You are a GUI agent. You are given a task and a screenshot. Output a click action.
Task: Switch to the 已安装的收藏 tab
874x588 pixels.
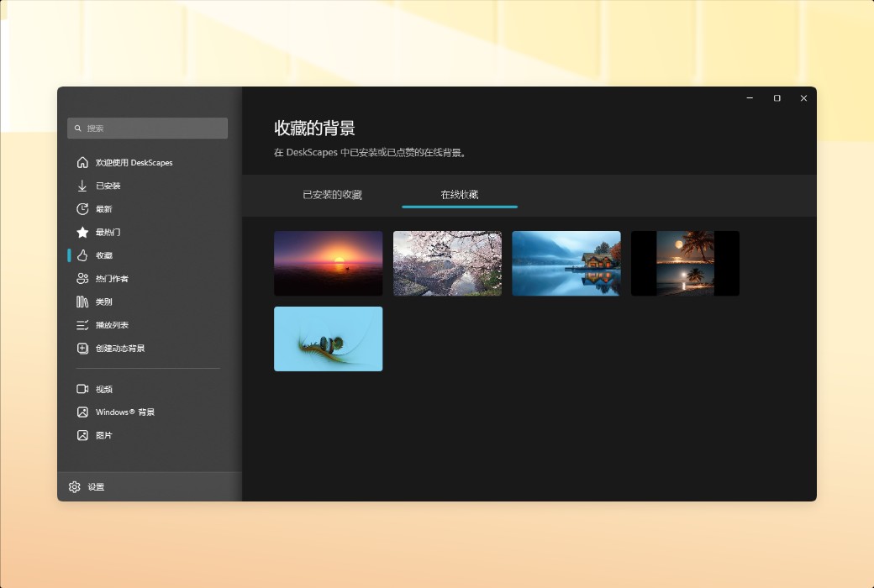point(334,194)
